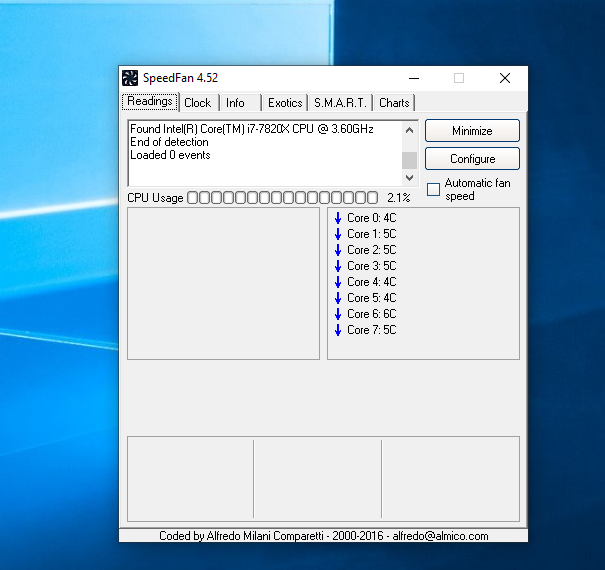Image resolution: width=605 pixels, height=570 pixels.
Task: Enable the Automatic fan speed checkbox
Action: pyautogui.click(x=433, y=189)
